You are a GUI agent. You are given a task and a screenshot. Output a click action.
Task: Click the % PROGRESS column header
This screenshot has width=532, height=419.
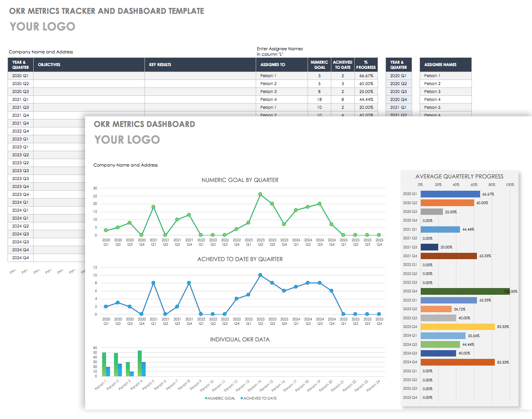(x=366, y=64)
